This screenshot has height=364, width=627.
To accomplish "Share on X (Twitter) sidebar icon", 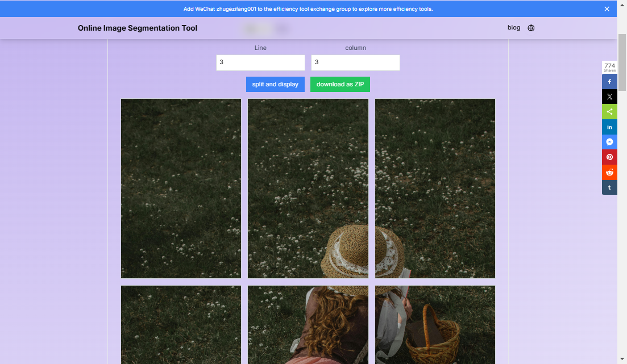I will click(609, 97).
